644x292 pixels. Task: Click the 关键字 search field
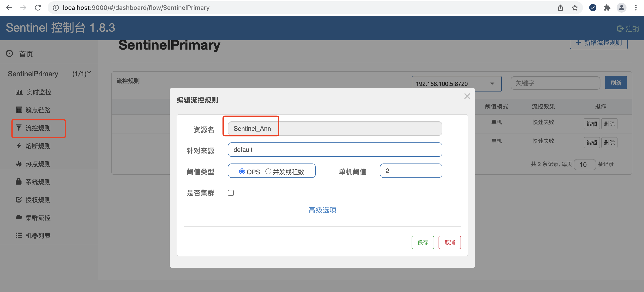pos(555,83)
